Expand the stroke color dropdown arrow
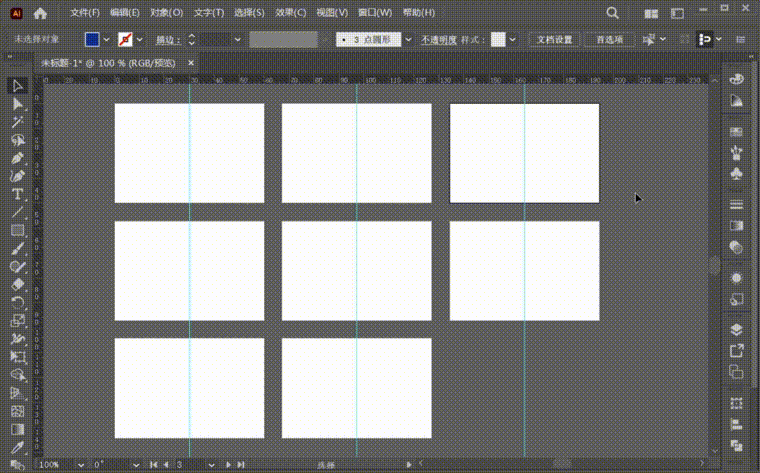Screen dimensions: 760x473 point(140,40)
